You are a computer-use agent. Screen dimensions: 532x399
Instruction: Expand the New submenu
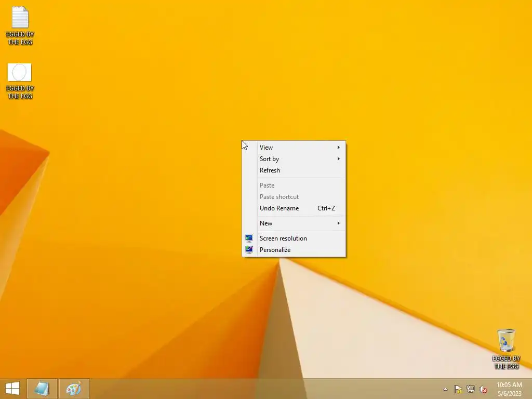point(294,223)
